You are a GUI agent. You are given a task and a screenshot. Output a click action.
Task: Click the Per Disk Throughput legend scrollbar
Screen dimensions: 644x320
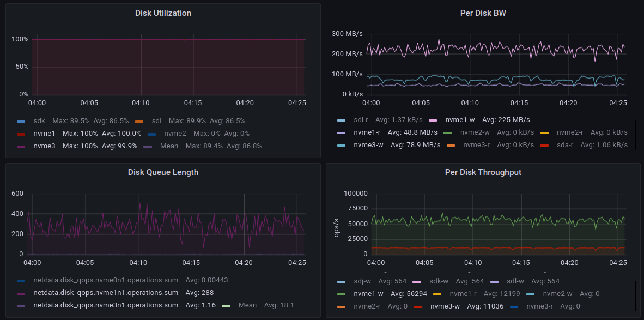(x=635, y=295)
